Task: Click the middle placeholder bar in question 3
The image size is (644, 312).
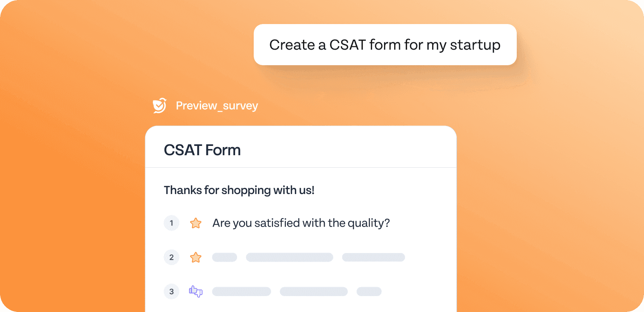Action: tap(314, 291)
